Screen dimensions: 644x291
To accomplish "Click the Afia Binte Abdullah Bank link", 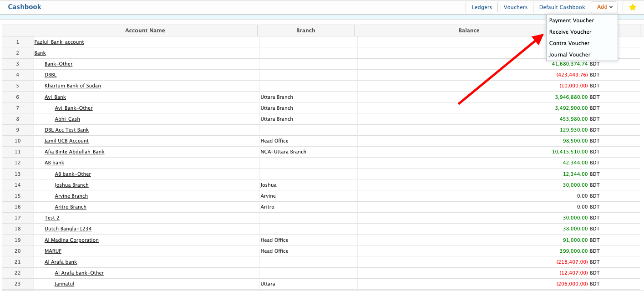I will tap(74, 152).
